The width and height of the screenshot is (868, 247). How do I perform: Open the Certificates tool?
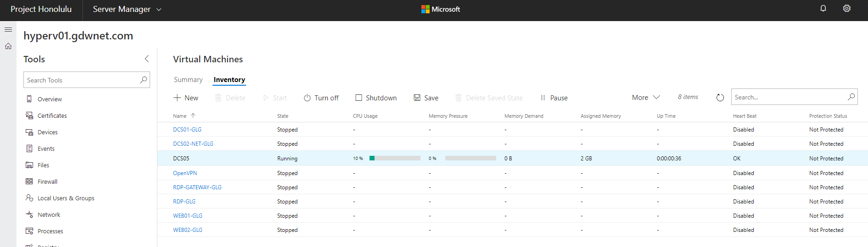pos(52,115)
